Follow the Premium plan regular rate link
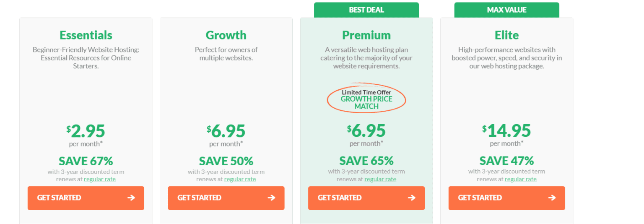The image size is (644, 224). point(380,180)
